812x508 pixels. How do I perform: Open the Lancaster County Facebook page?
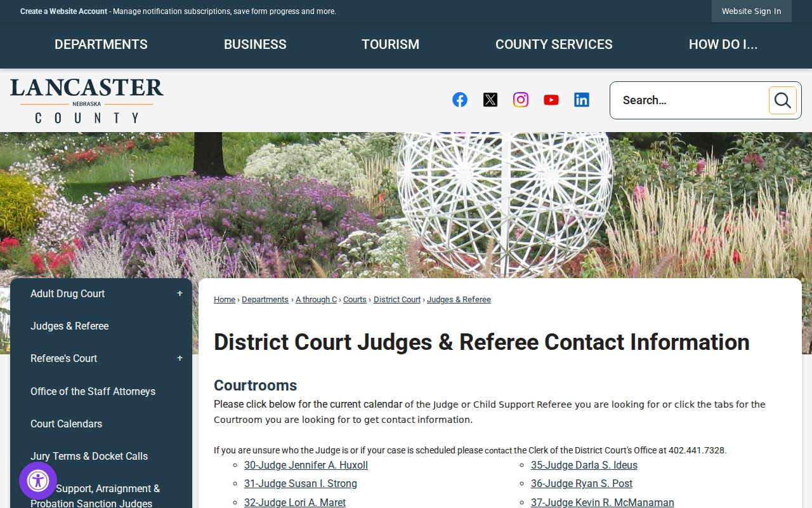click(460, 100)
